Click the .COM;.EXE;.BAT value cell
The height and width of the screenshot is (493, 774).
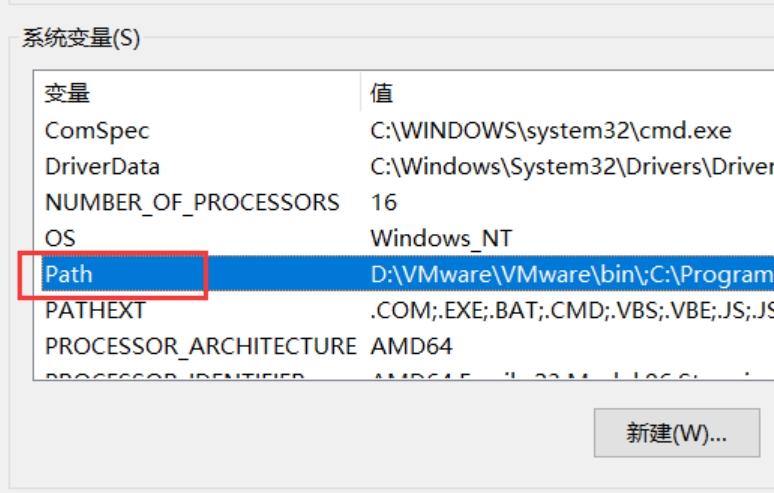click(x=572, y=310)
